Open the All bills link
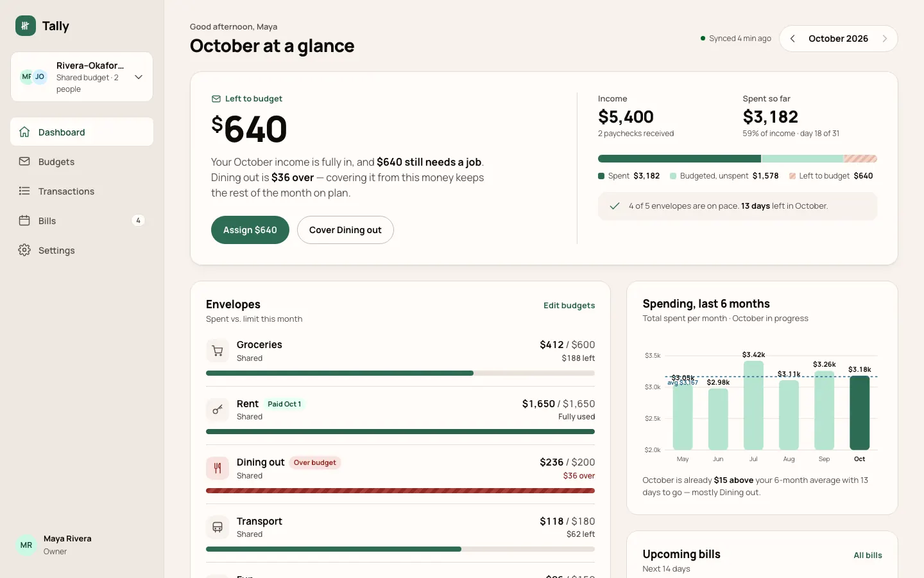Screen dimensions: 924x578 point(868,556)
